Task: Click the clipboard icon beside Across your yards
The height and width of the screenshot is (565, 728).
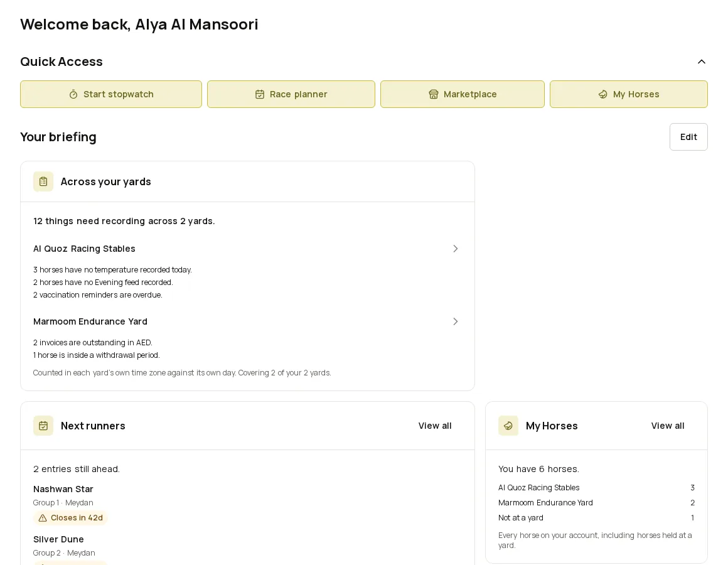Action: click(43, 181)
